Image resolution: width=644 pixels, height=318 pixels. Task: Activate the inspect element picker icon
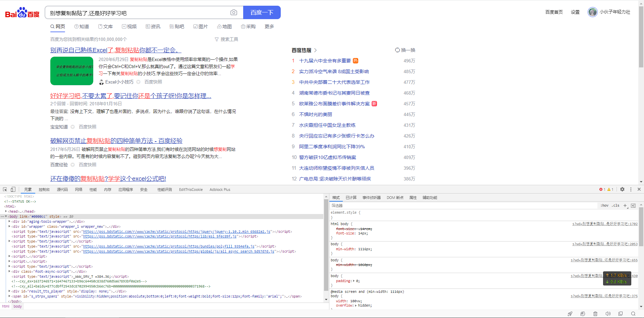5,189
